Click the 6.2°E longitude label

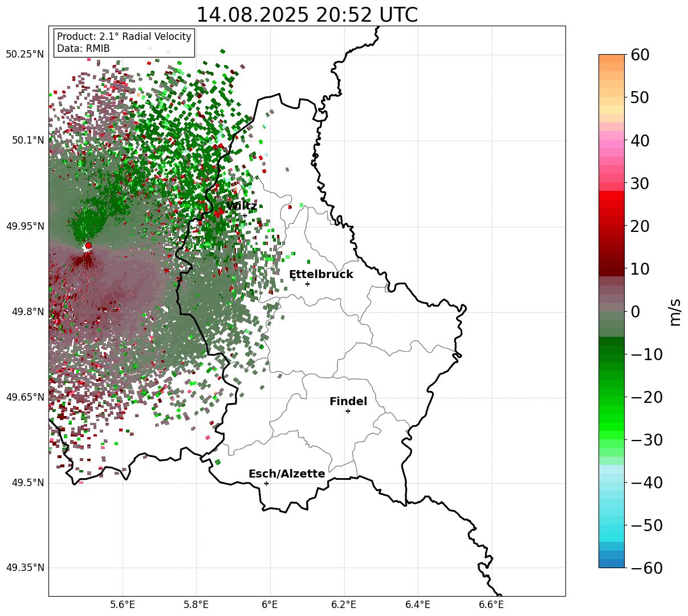[x=344, y=605]
